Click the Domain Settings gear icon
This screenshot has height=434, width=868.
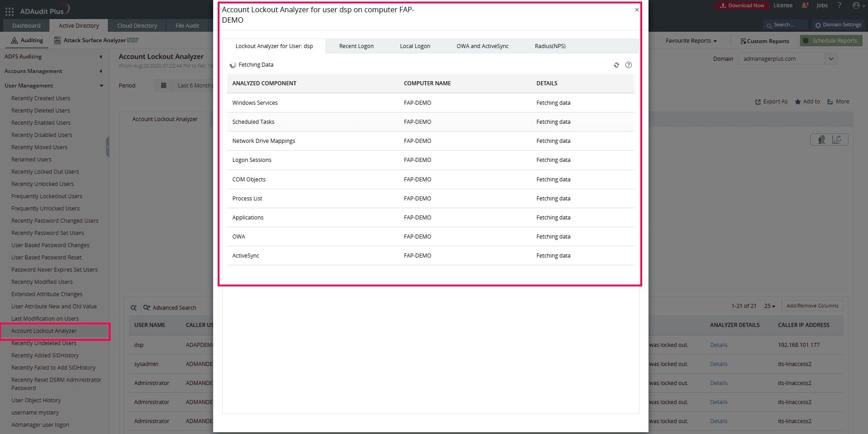(x=818, y=25)
